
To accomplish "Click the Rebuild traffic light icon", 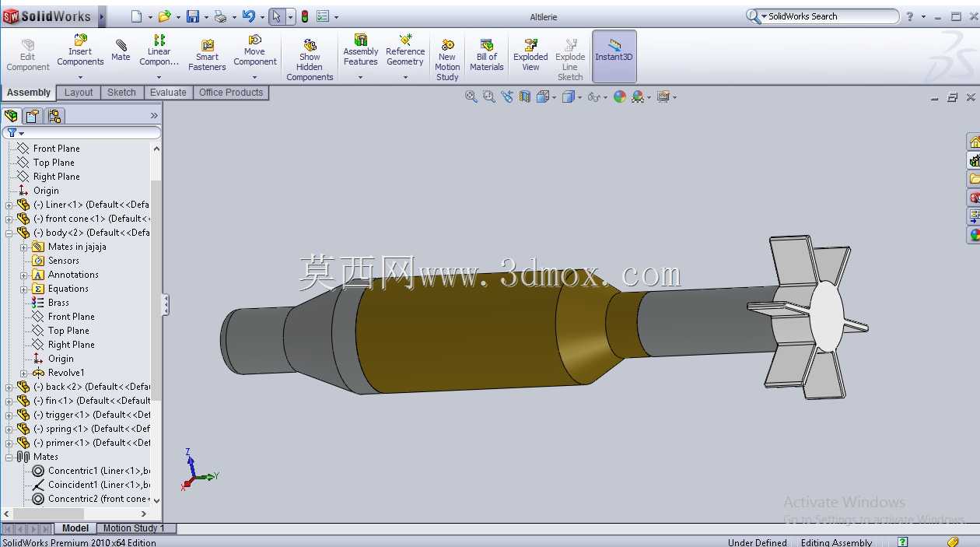I will [x=305, y=16].
